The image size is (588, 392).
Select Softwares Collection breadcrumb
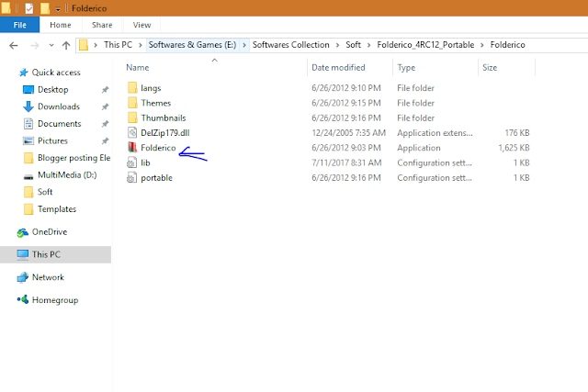pos(290,45)
